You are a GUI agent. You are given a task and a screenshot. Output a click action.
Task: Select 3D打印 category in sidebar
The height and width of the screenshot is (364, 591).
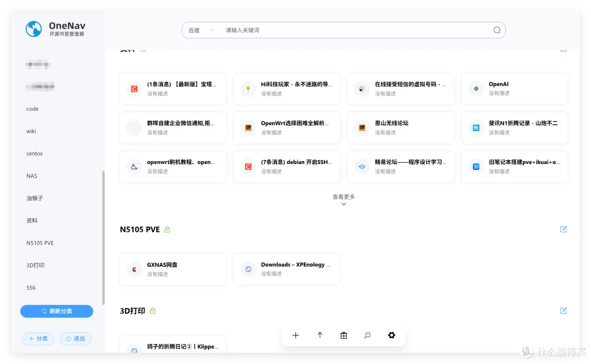(x=36, y=265)
